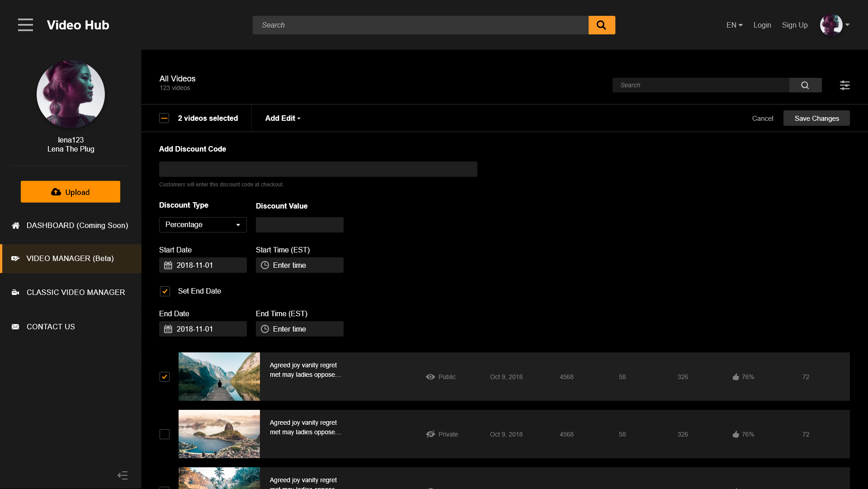Click the Login link
Image resolution: width=868 pixels, height=489 pixels.
coord(762,25)
